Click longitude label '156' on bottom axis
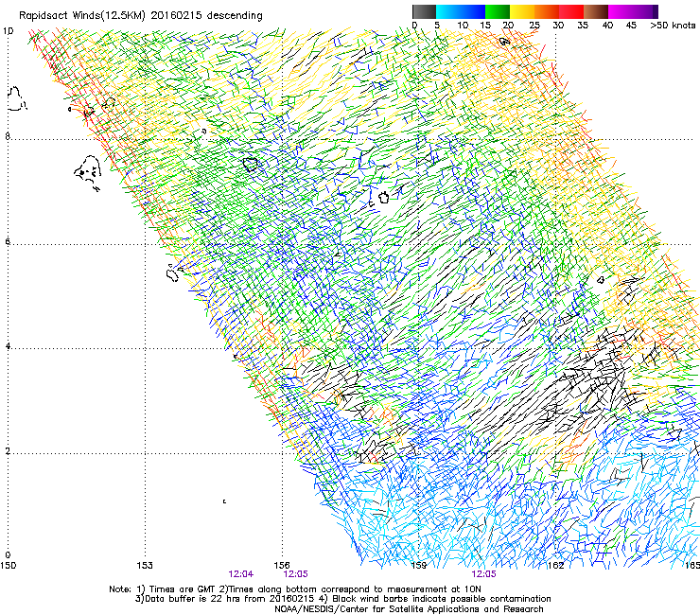Screen dimensions: 700x615 point(282,565)
